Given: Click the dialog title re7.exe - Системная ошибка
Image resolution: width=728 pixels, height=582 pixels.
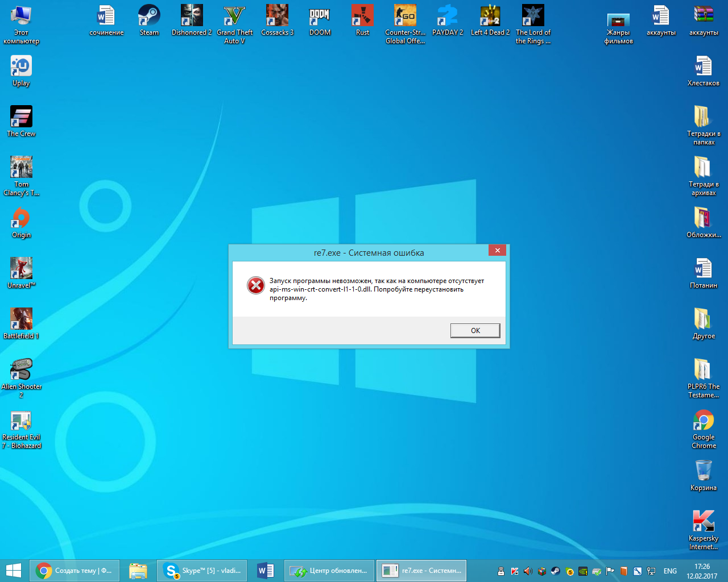Looking at the screenshot, I should coord(369,253).
